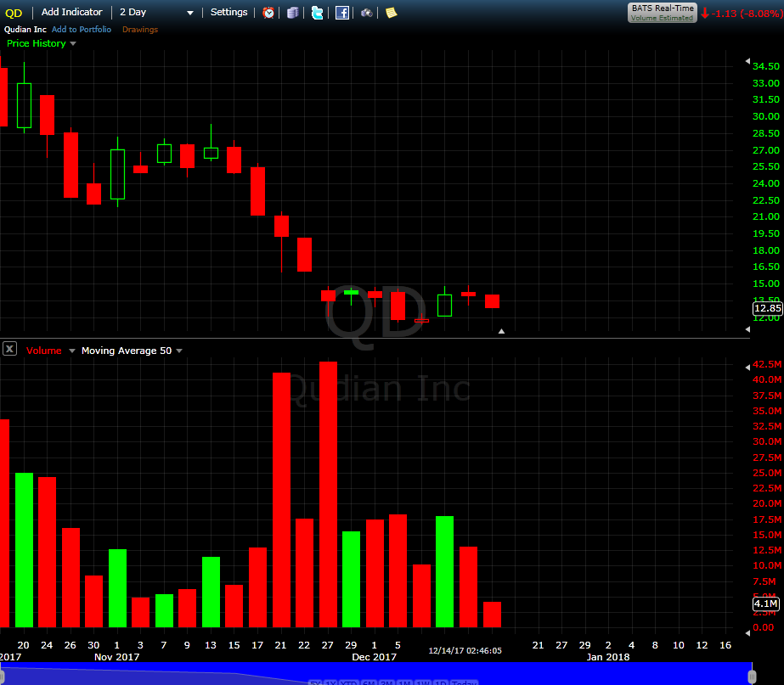
Task: Click the alarm clock alert icon
Action: [268, 13]
